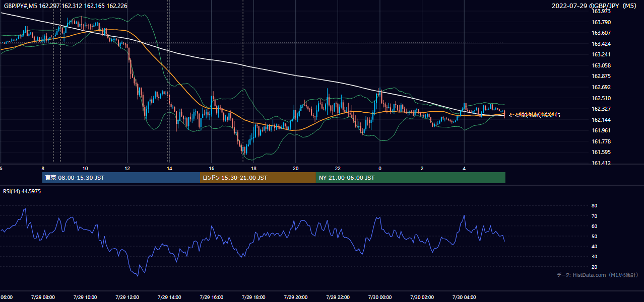Screen dimensions: 644x302
Task: Select the ロンドン 15:30-21:00 JST session bar
Action: [258, 178]
